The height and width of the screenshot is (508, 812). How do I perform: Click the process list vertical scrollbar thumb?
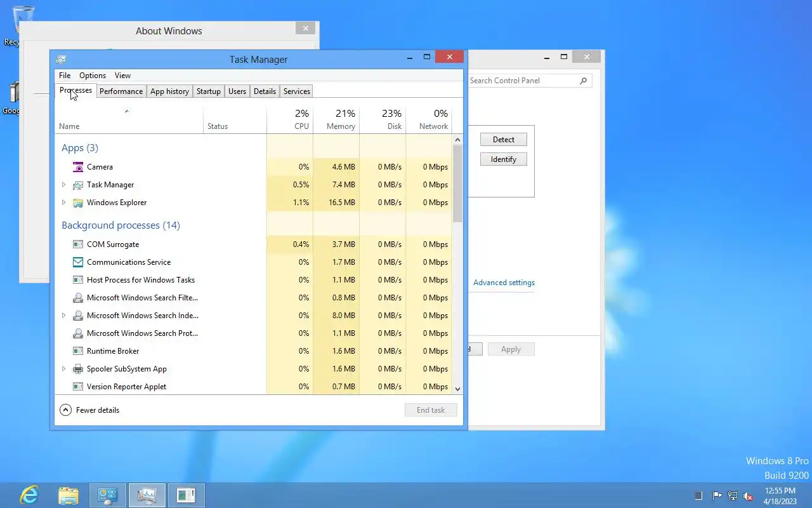click(458, 184)
